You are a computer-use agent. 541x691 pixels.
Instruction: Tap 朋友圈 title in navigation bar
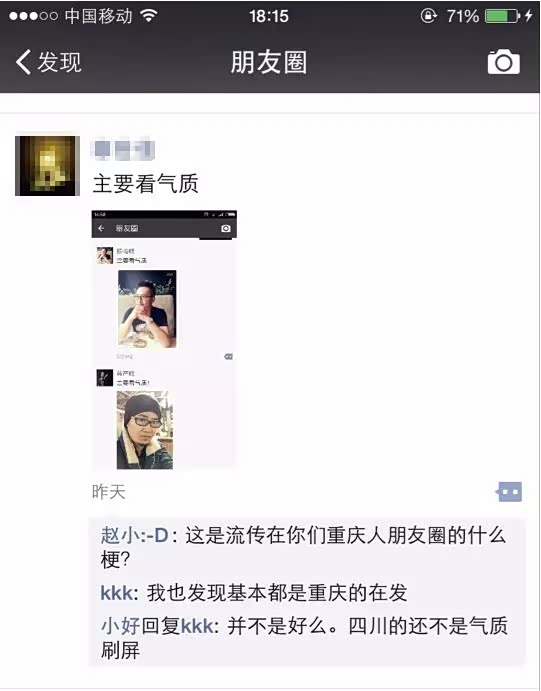269,62
